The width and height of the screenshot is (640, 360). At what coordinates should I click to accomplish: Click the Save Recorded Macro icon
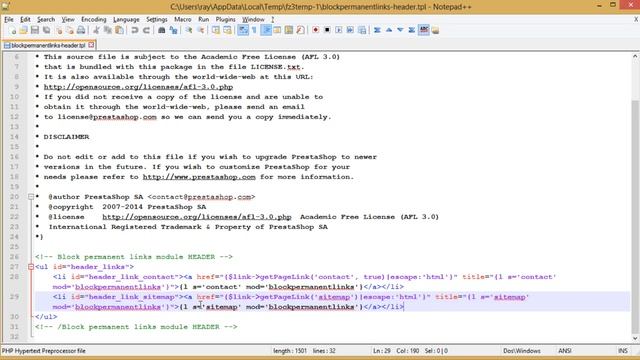coord(362,30)
